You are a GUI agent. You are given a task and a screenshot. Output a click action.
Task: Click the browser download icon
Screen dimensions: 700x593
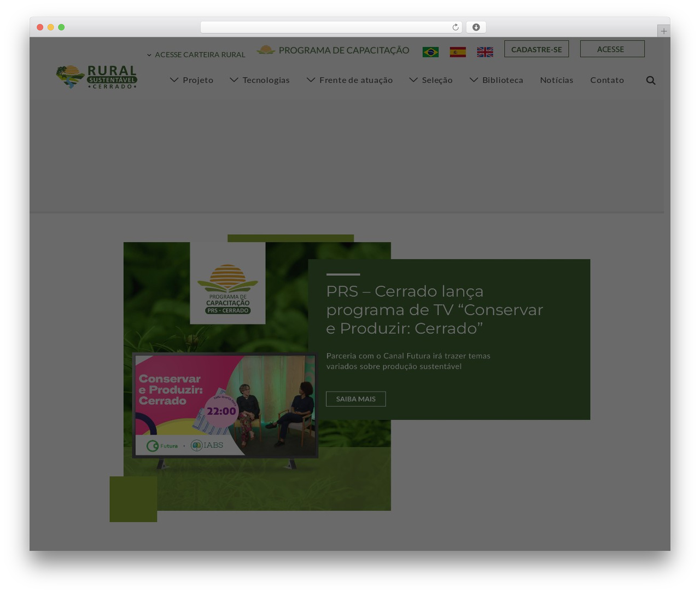click(476, 27)
